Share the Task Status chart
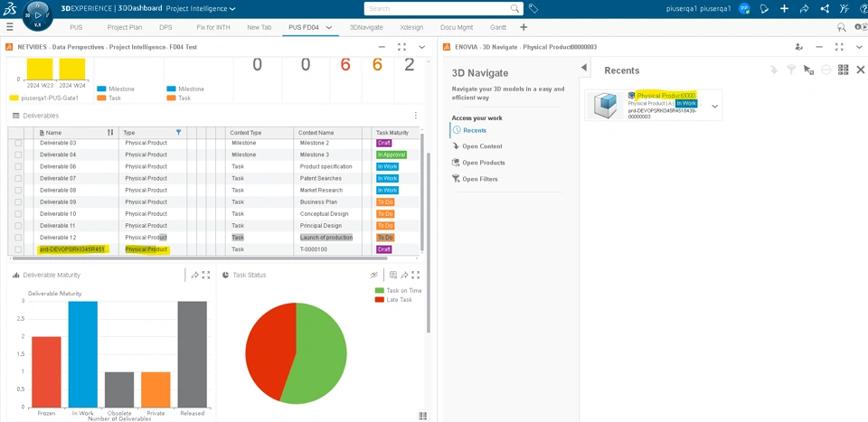This screenshot has height=422, width=868. [405, 275]
